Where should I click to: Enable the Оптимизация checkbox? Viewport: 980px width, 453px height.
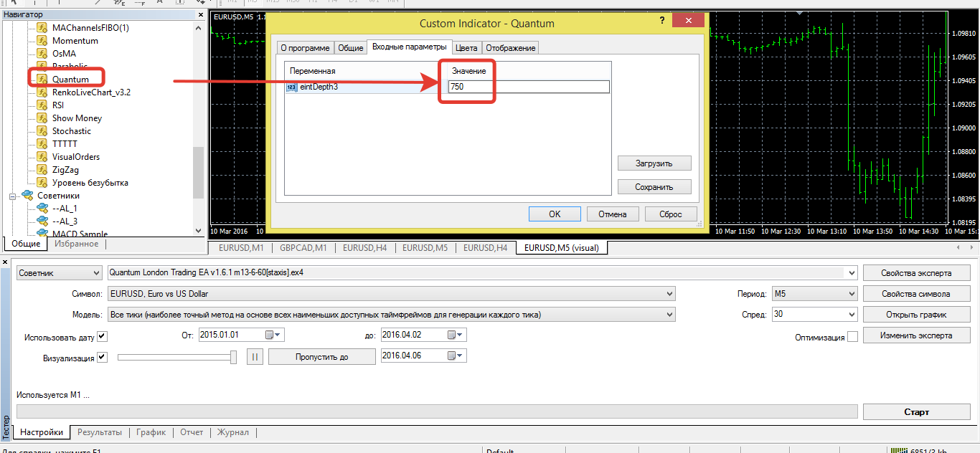852,337
